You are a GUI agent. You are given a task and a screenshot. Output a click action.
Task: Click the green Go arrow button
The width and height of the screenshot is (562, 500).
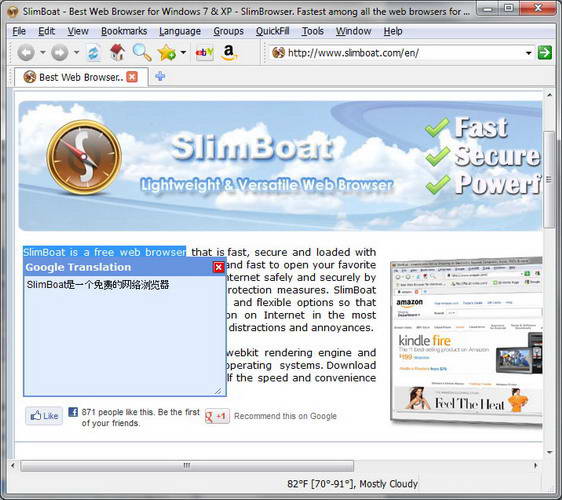544,53
